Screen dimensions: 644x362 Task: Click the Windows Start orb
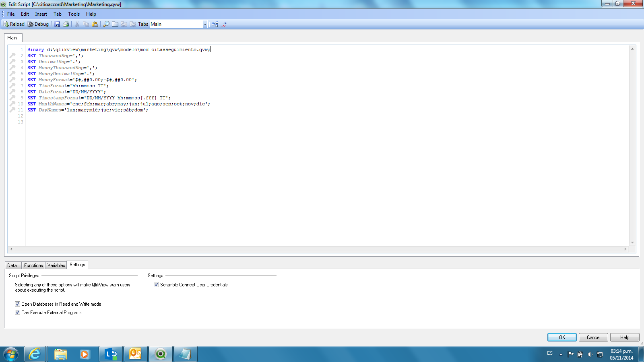click(x=11, y=354)
